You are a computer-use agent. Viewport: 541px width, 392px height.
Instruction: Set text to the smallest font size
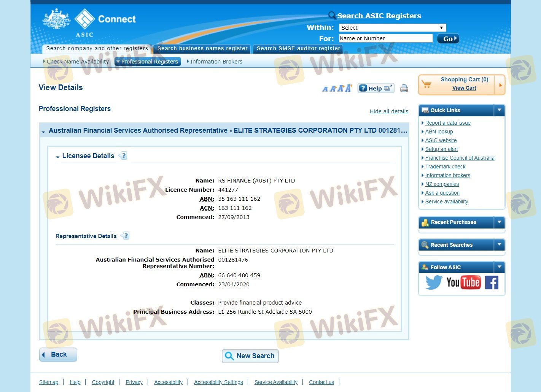[x=325, y=89]
